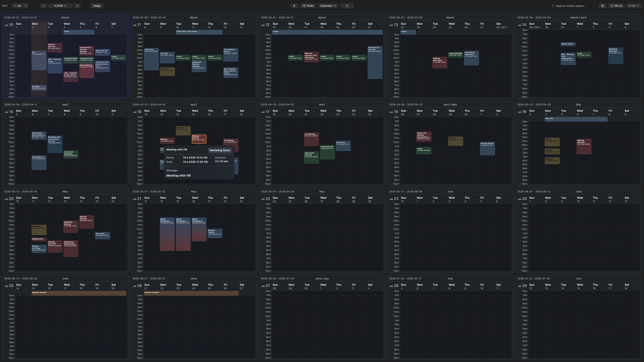Click the Marketing Demo tag in the popup
Viewport: 644px width, 362px height.
[220, 150]
